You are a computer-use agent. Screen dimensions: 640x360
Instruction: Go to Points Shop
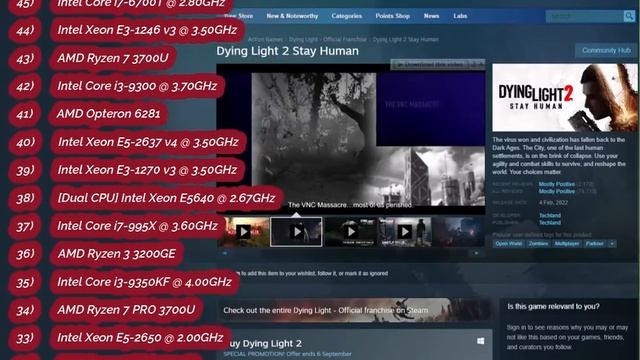(393, 16)
